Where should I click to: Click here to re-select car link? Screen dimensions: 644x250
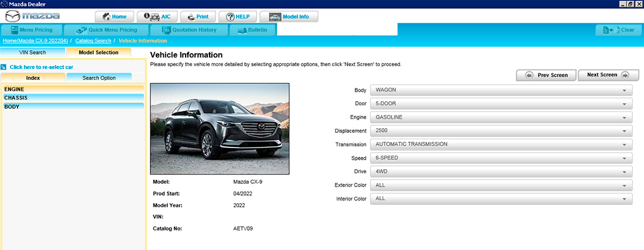pyautogui.click(x=42, y=67)
